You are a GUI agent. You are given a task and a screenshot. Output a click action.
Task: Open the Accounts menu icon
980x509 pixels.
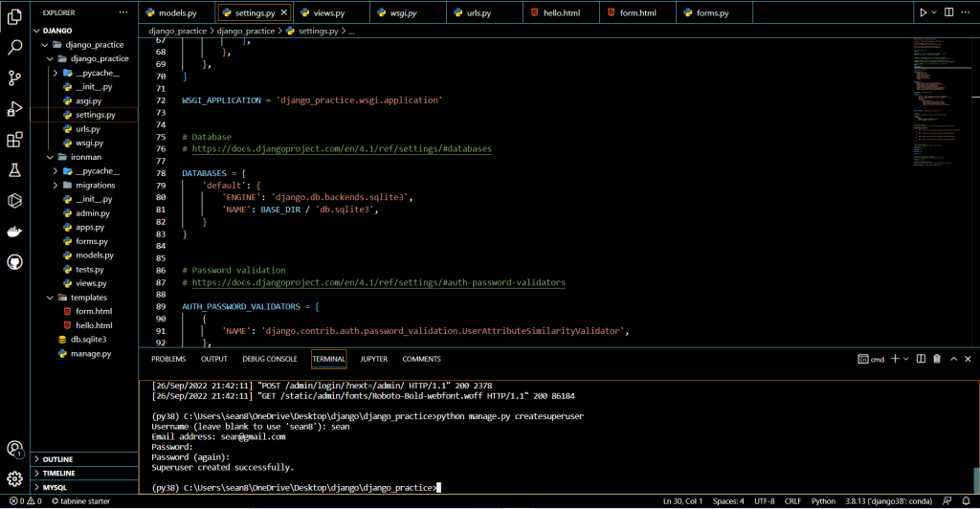click(14, 449)
